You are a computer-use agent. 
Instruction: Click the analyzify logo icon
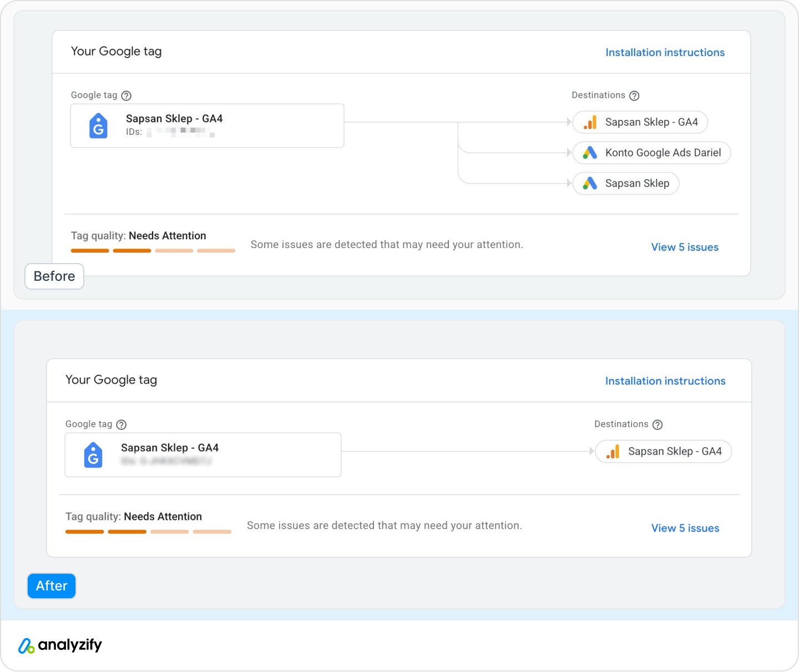click(26, 645)
